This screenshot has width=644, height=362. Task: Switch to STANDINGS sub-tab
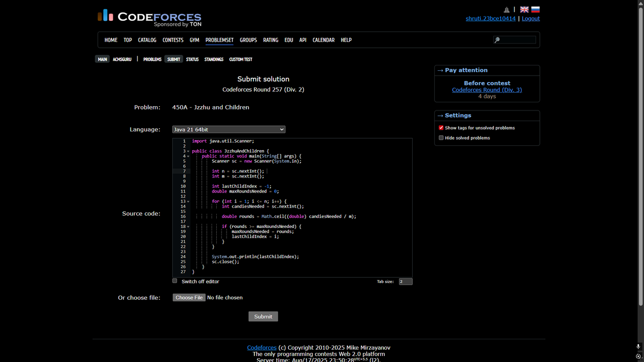tap(214, 59)
